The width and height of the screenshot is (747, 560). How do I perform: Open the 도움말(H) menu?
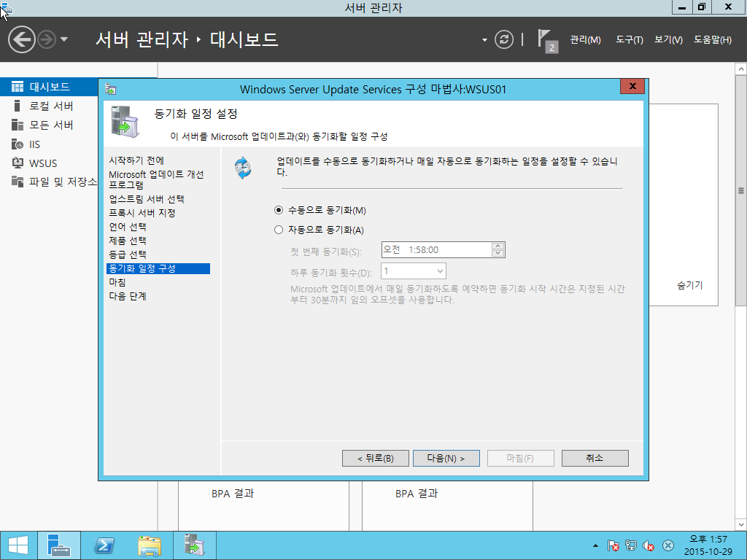pyautogui.click(x=713, y=40)
